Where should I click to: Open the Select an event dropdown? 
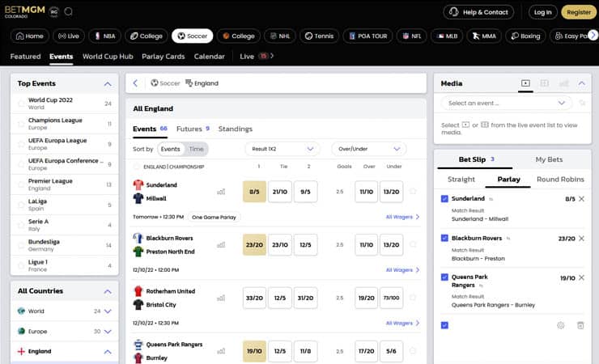tap(506, 103)
